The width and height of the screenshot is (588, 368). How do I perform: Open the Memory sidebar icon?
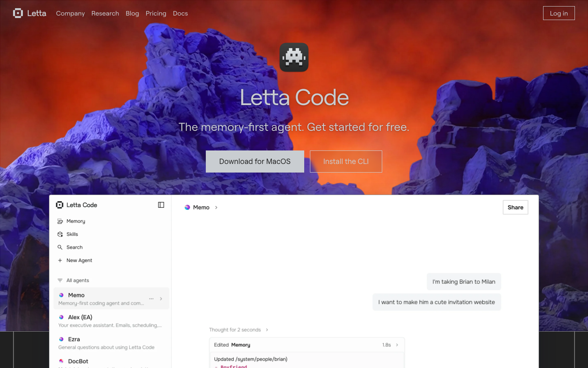(60, 221)
